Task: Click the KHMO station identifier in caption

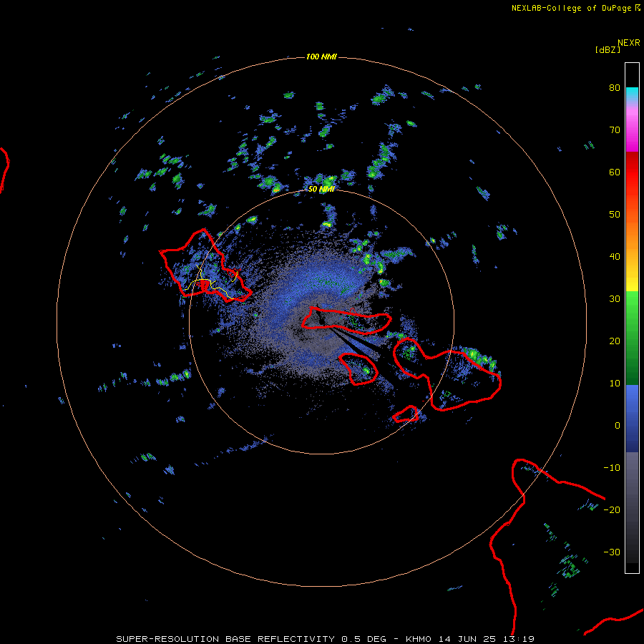Action: [419, 639]
